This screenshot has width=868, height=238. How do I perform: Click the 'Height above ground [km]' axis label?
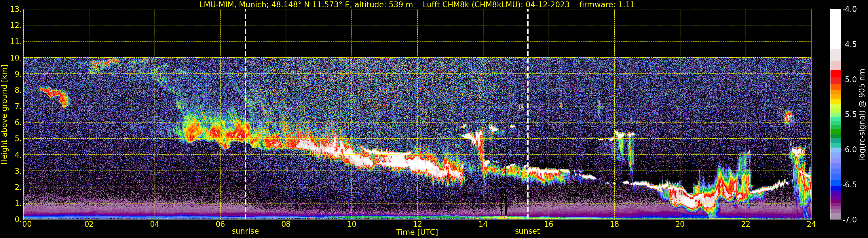[4, 115]
